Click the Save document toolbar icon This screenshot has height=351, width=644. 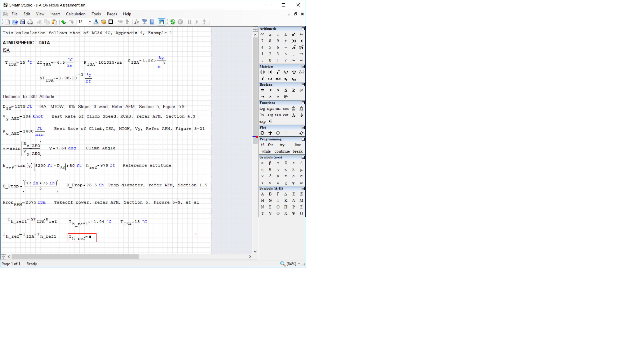(x=23, y=22)
